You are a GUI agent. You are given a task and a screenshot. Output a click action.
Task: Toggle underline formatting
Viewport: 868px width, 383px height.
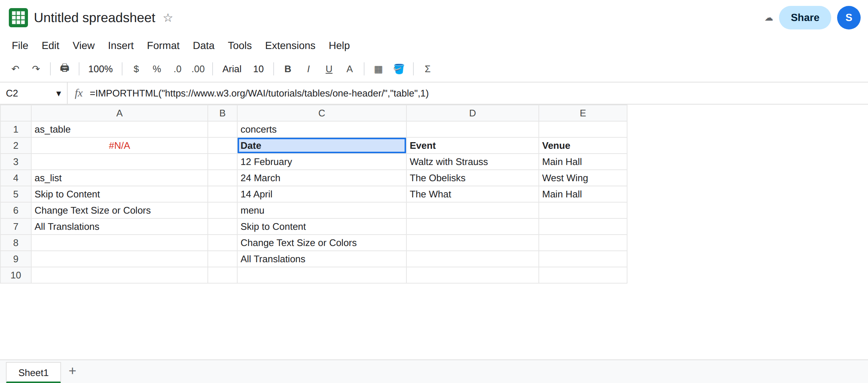point(329,69)
